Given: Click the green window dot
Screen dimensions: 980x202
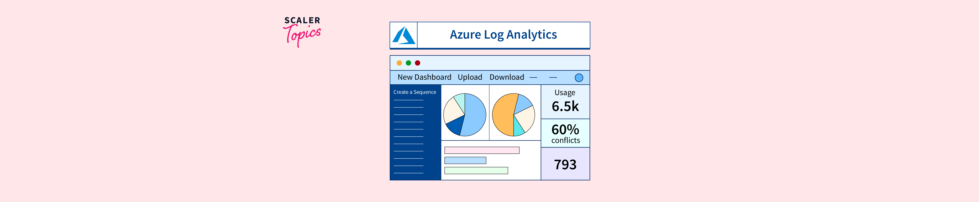Looking at the screenshot, I should click(x=408, y=63).
